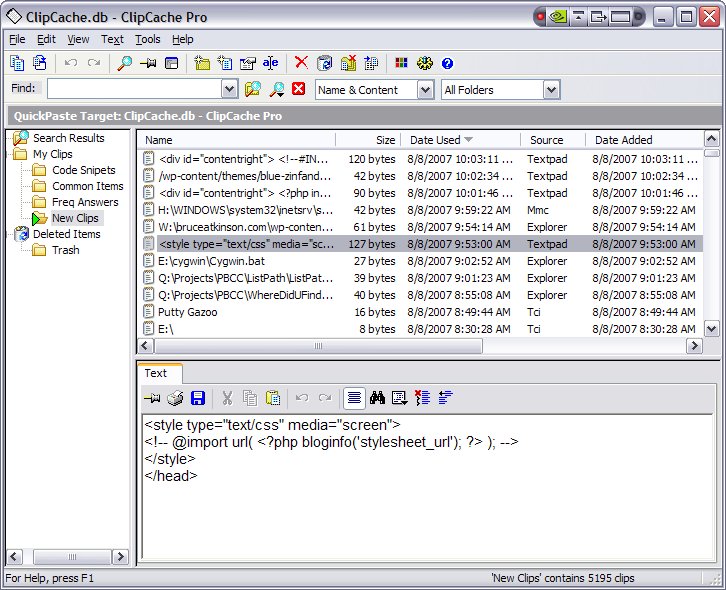Select the Deleted Items node
Viewport: 726px width, 590px height.
[x=67, y=234]
